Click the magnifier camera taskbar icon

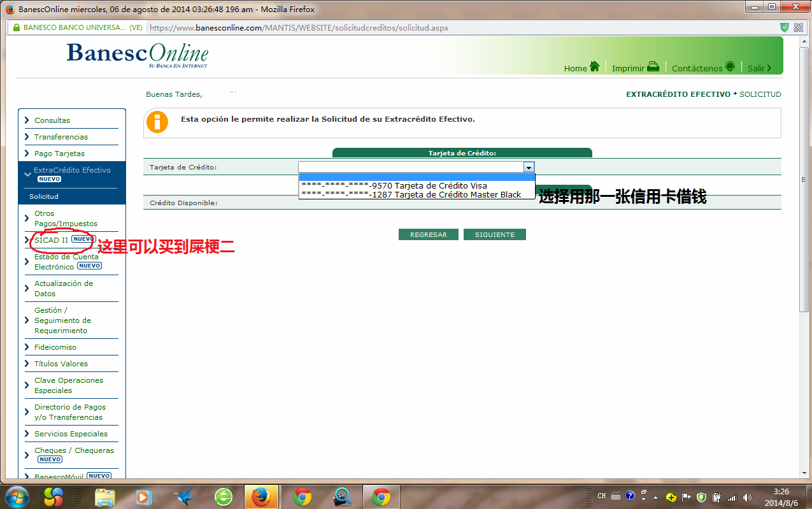click(342, 496)
